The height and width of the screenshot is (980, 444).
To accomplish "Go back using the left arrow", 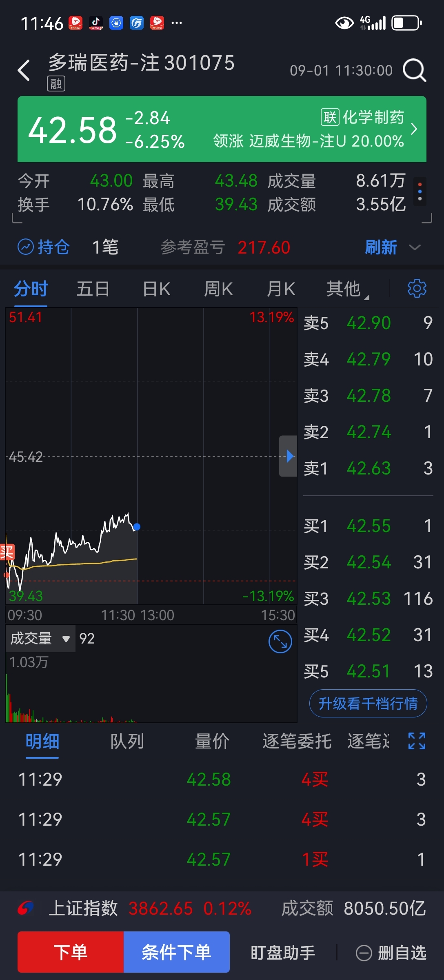I will 24,70.
